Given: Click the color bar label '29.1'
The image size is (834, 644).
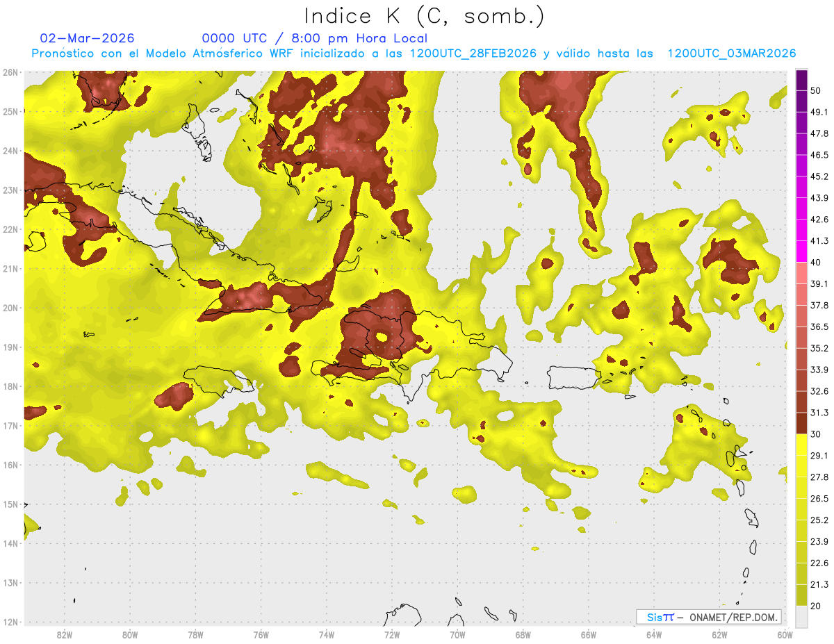Looking at the screenshot, I should tap(819, 455).
